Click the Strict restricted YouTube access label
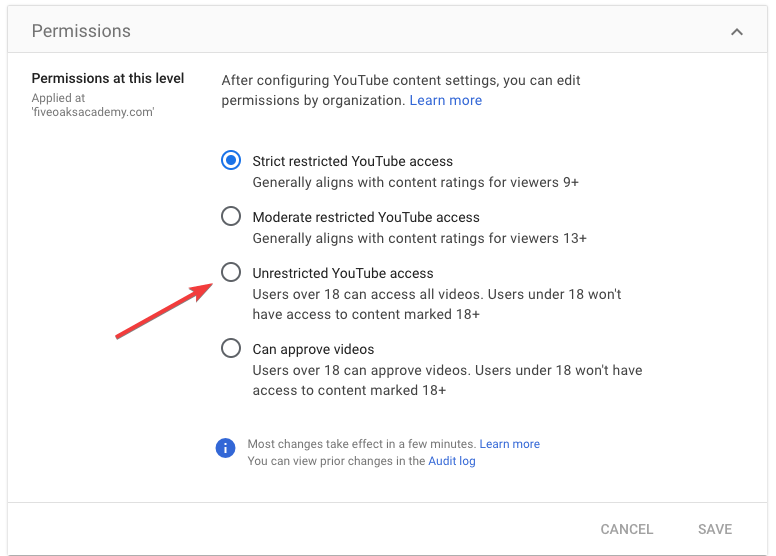This screenshot has height=556, width=776. pos(352,161)
